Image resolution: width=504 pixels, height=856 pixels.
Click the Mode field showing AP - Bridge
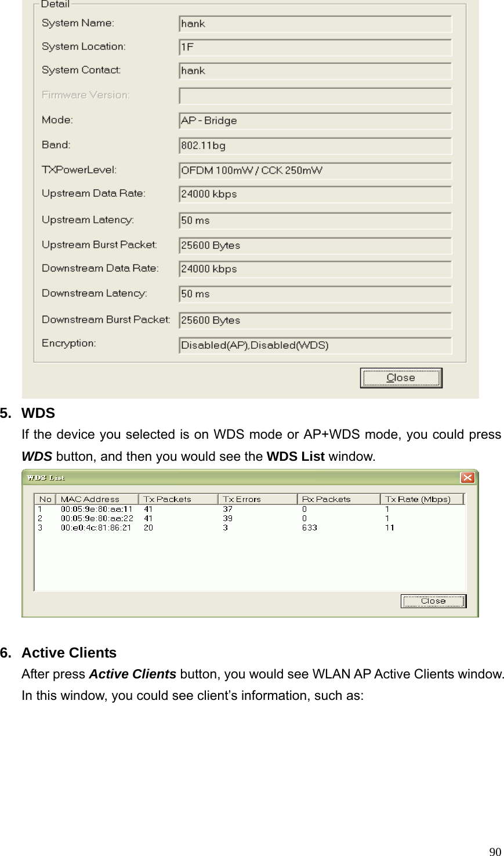point(316,121)
